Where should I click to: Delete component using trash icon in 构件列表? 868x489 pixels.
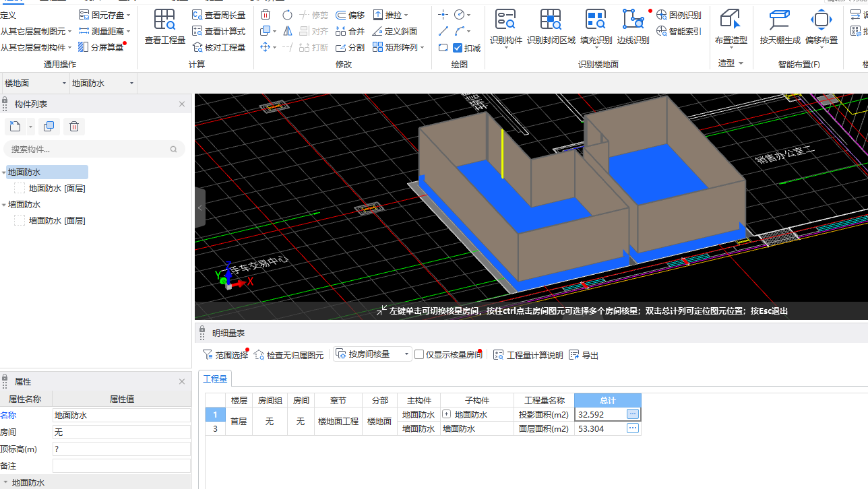pyautogui.click(x=74, y=127)
